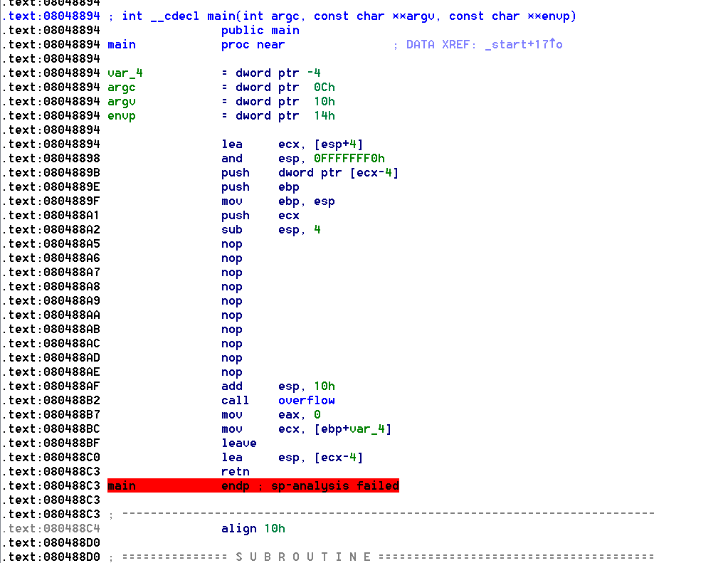Image resolution: width=728 pixels, height=563 pixels.
Task: Select the var_4 stack variable definition
Action: coord(125,73)
